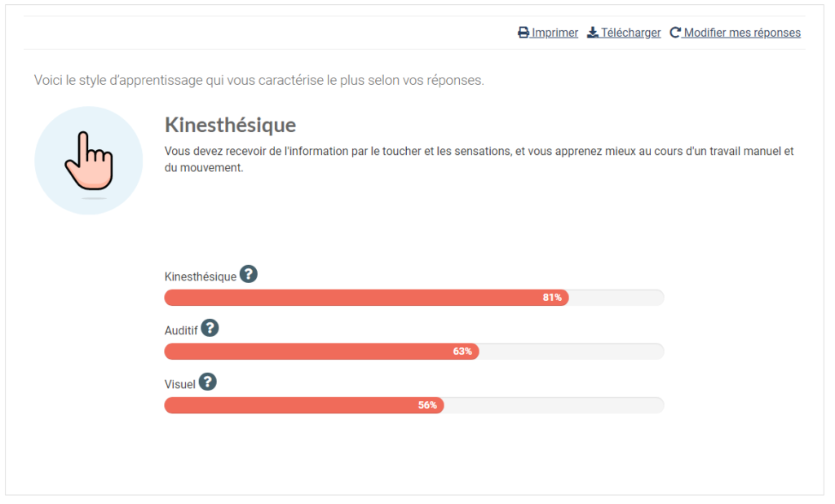
Task: Click the Kinesthésique label above its bar
Action: (201, 276)
